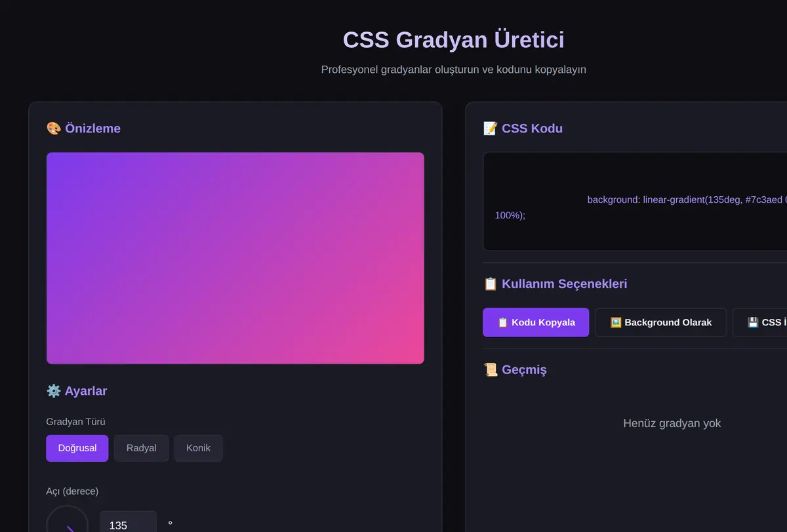Image resolution: width=787 pixels, height=532 pixels.
Task: Click the Önizleme heading
Action: pyautogui.click(x=92, y=128)
